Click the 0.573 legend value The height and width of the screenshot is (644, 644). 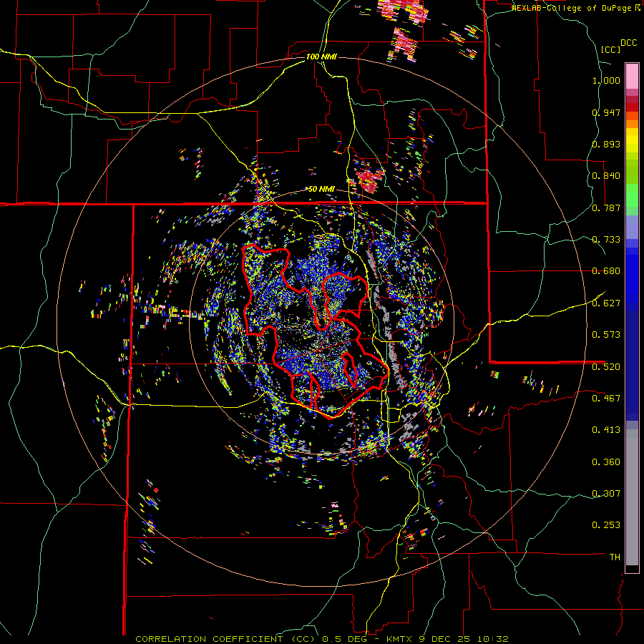pyautogui.click(x=606, y=334)
